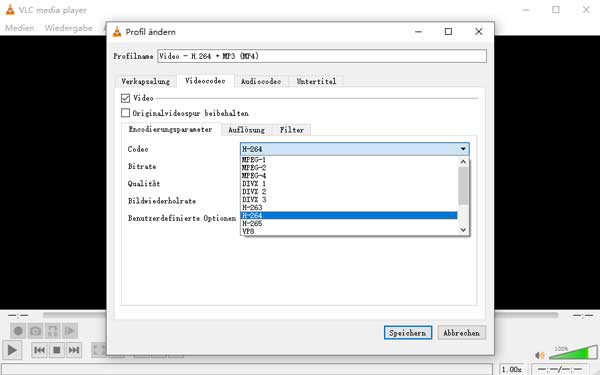Select MPEG-1 from codec list

(x=349, y=160)
